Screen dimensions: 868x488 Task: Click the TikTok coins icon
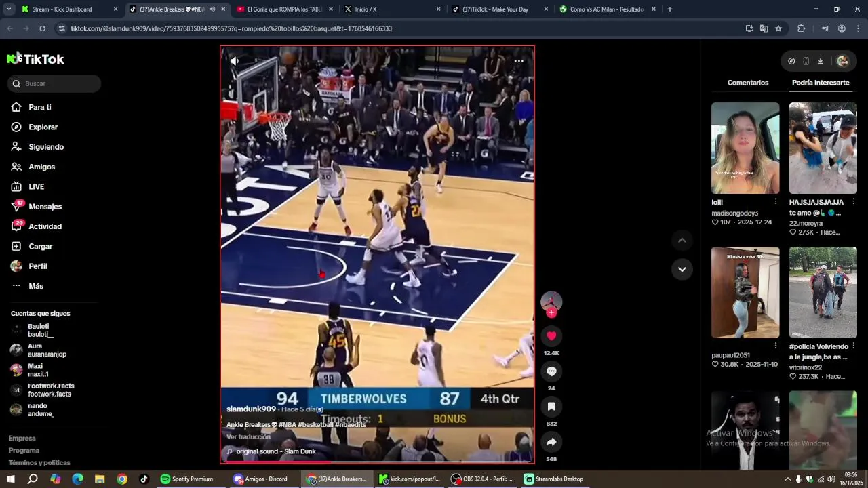[x=791, y=61]
